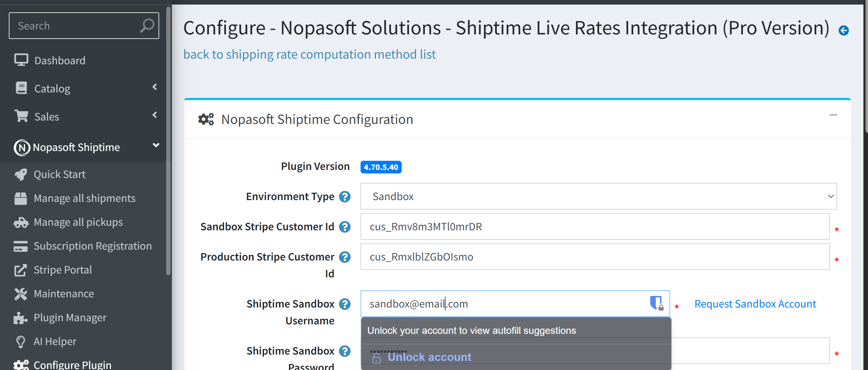Click the Dashboard monitor icon

click(x=21, y=60)
